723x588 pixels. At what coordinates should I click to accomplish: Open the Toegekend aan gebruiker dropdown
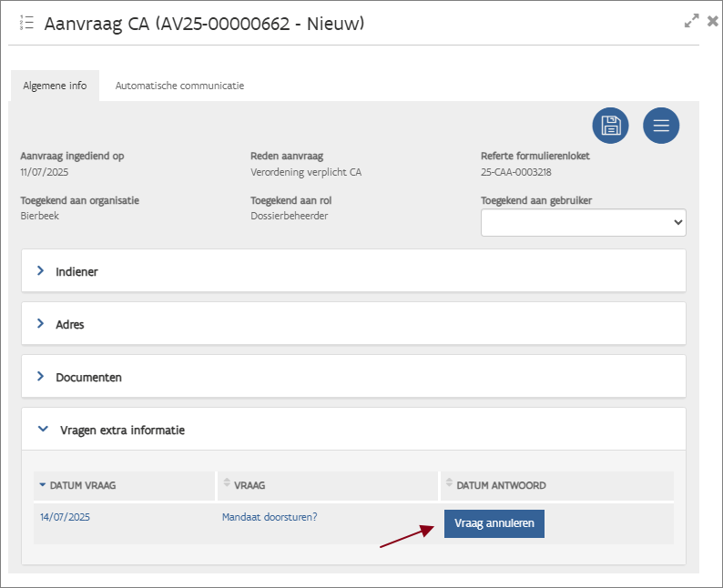point(583,222)
